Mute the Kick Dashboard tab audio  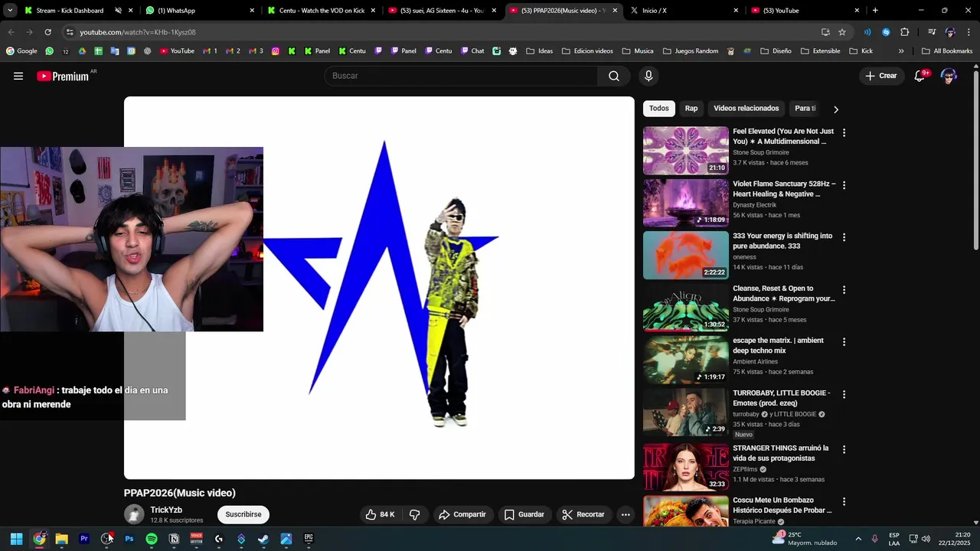[x=118, y=11]
